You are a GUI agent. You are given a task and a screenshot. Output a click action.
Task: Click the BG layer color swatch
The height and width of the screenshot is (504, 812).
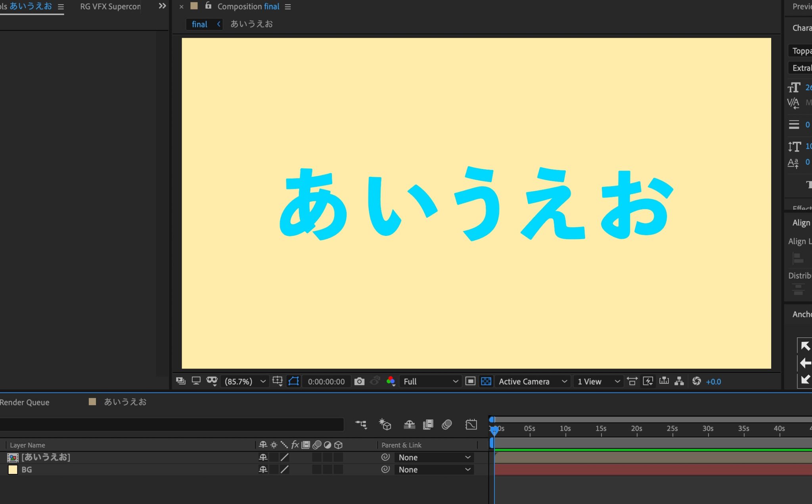coord(13,470)
